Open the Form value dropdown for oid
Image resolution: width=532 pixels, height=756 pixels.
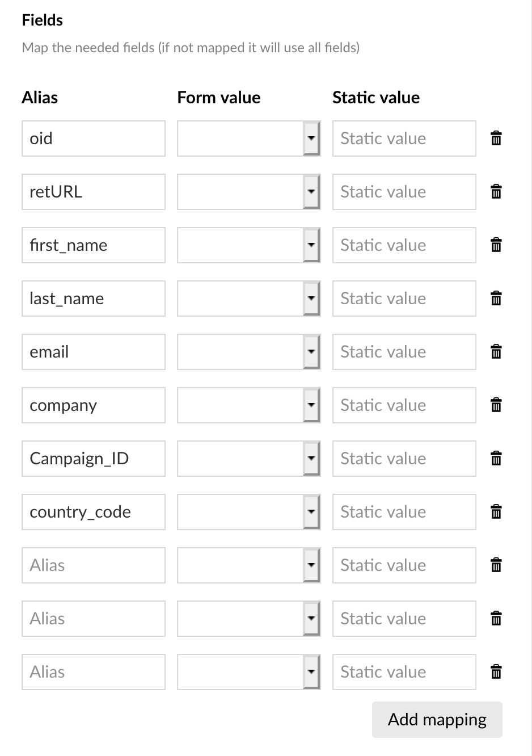pos(311,138)
